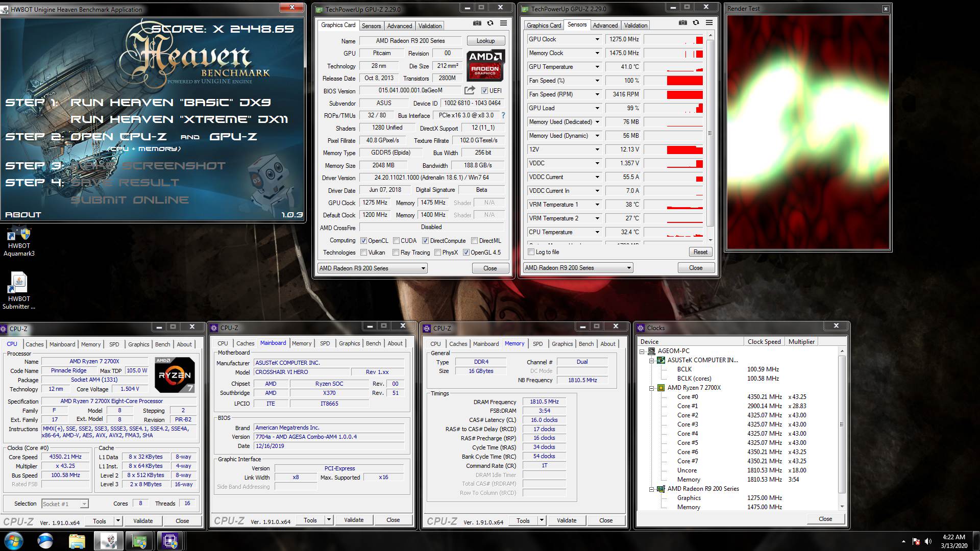Click the BIOS share/export icon
The height and width of the screenshot is (551, 980).
pyautogui.click(x=469, y=90)
